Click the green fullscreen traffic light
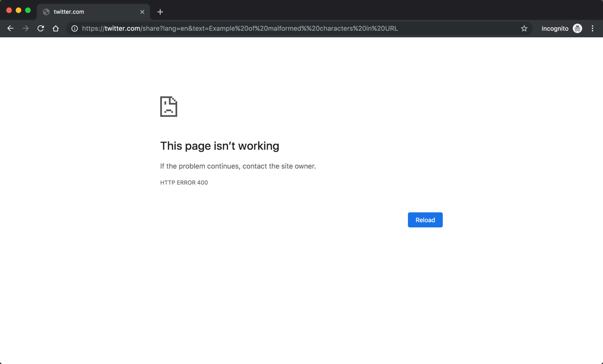The image size is (603, 364). tap(28, 9)
